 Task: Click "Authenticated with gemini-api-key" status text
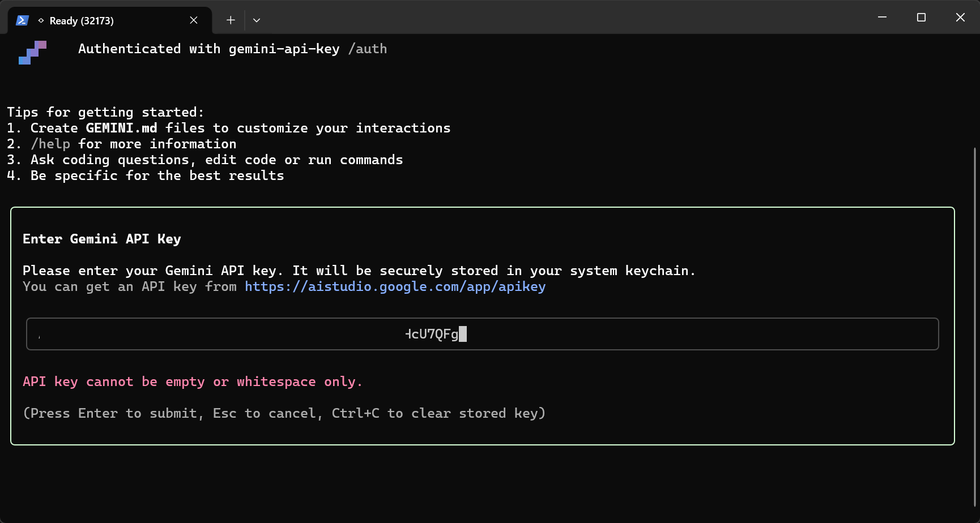(x=209, y=49)
